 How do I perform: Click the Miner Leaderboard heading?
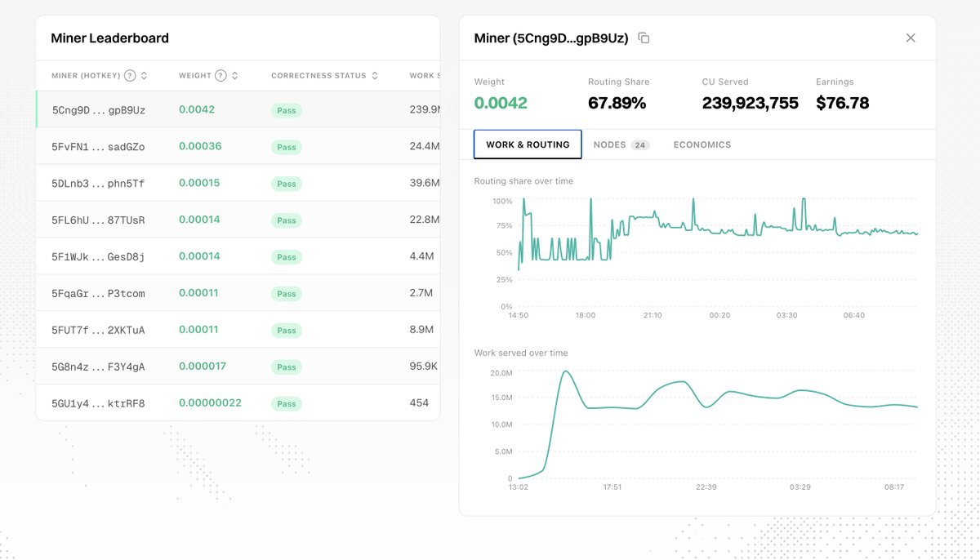(x=110, y=38)
